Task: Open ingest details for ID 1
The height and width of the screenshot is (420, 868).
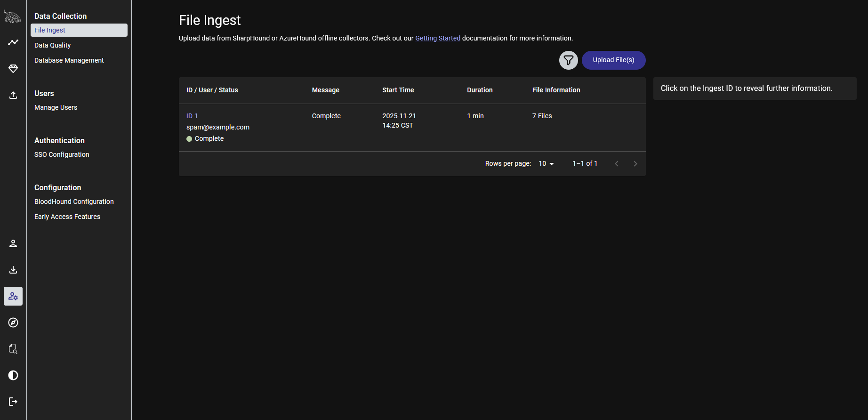Action: [192, 116]
